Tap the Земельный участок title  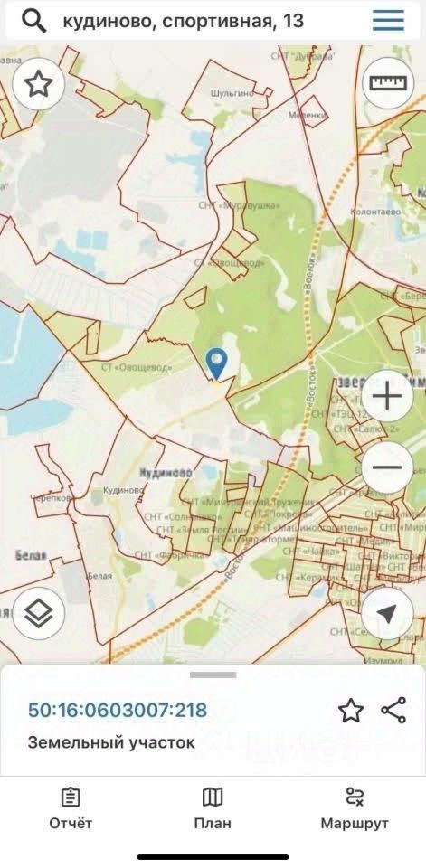tap(111, 742)
